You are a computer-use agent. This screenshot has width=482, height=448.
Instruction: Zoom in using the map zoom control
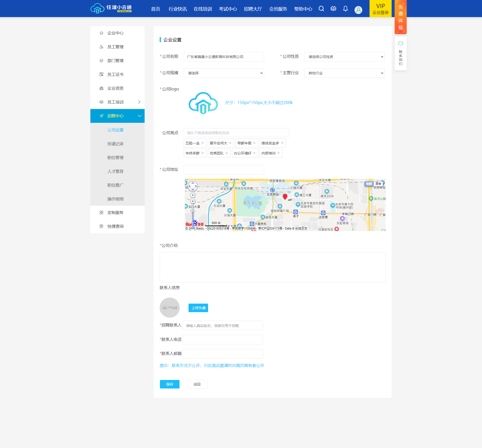coord(193,201)
